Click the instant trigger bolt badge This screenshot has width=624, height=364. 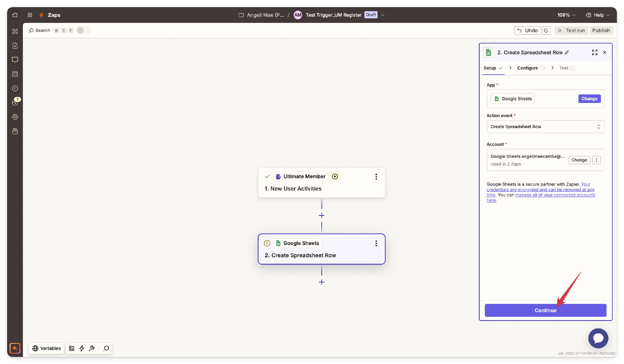coord(335,177)
